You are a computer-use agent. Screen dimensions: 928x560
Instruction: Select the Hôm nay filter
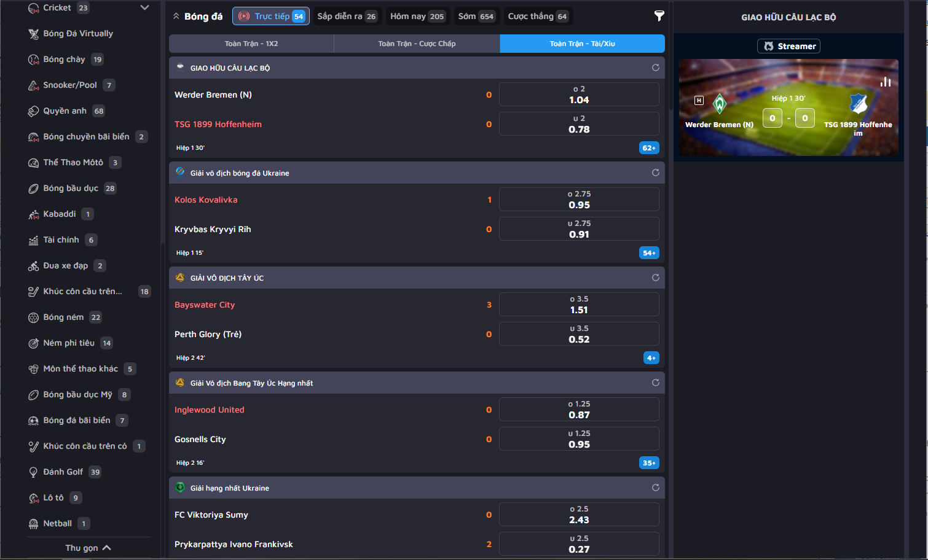pyautogui.click(x=417, y=17)
